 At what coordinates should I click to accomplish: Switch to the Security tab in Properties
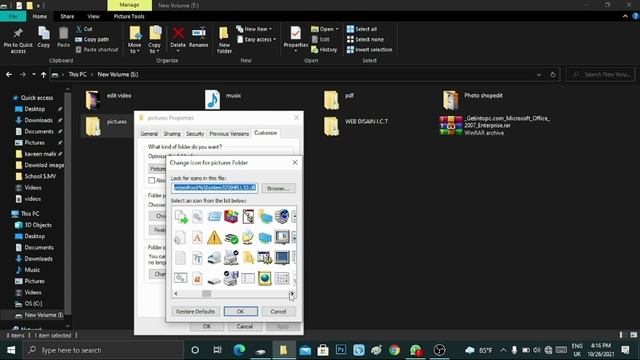pyautogui.click(x=195, y=133)
